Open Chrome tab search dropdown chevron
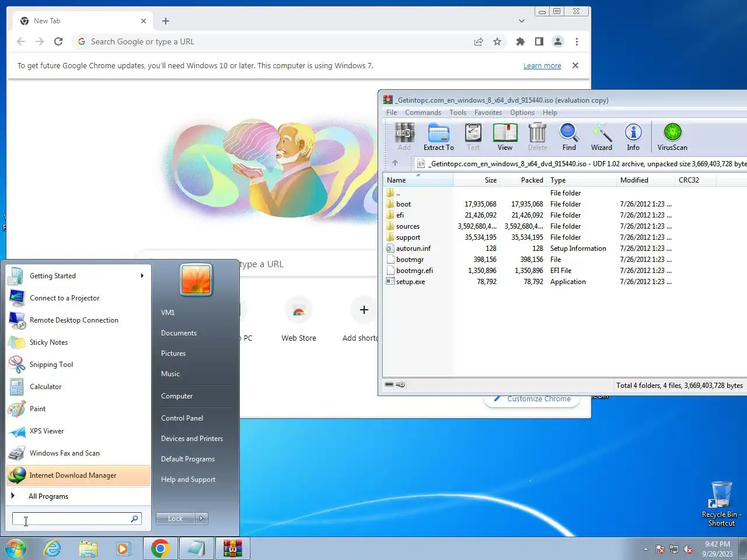Screen dimensions: 747x560 point(521,21)
